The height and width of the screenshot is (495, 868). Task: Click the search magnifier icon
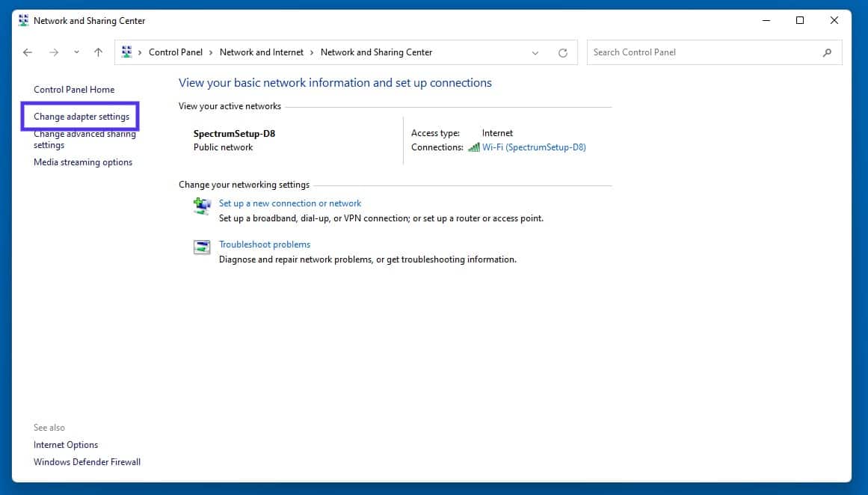827,52
